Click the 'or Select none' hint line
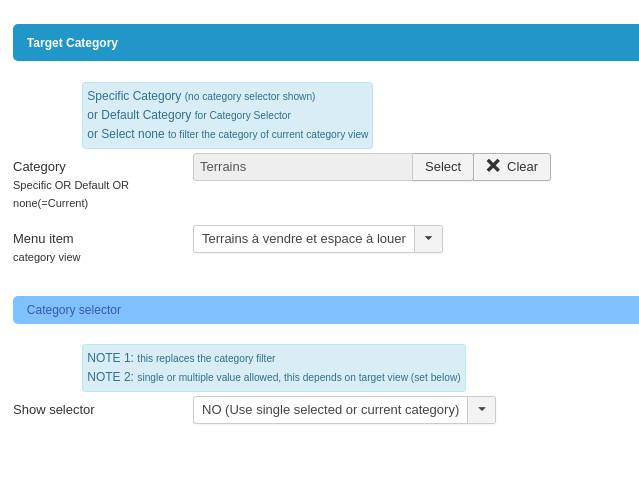The height and width of the screenshot is (500, 639). pyautogui.click(x=227, y=134)
